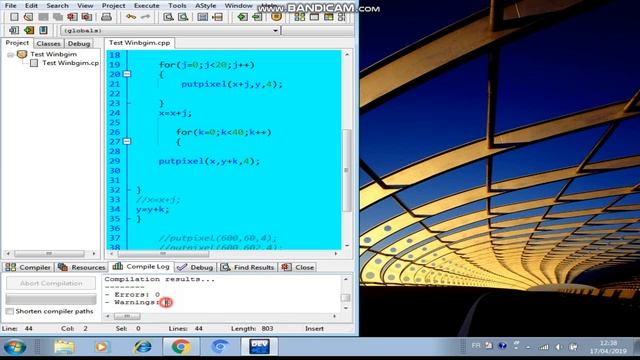The height and width of the screenshot is (360, 640).
Task: Collapse the Test Winbgim project tree node
Action: click(10, 55)
